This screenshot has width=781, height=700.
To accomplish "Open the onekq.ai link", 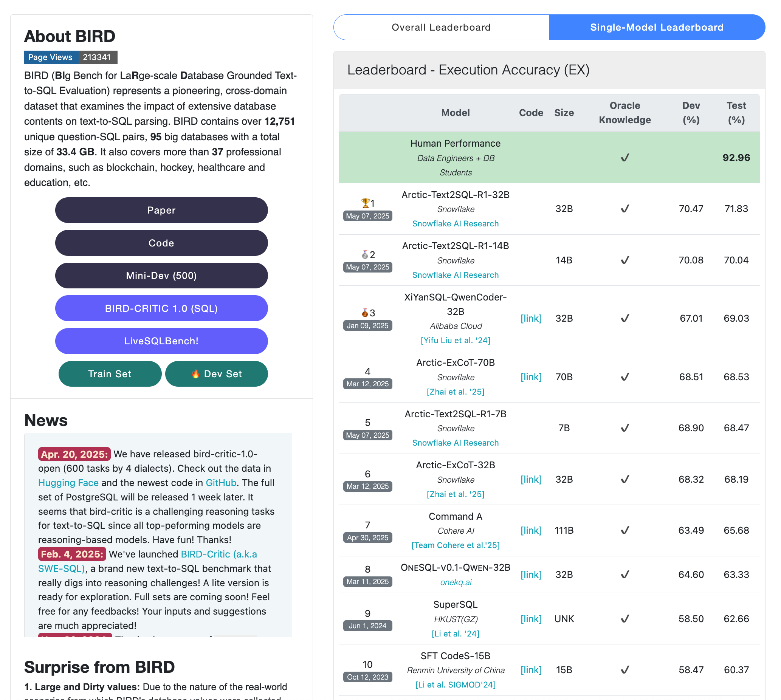I will 455,582.
